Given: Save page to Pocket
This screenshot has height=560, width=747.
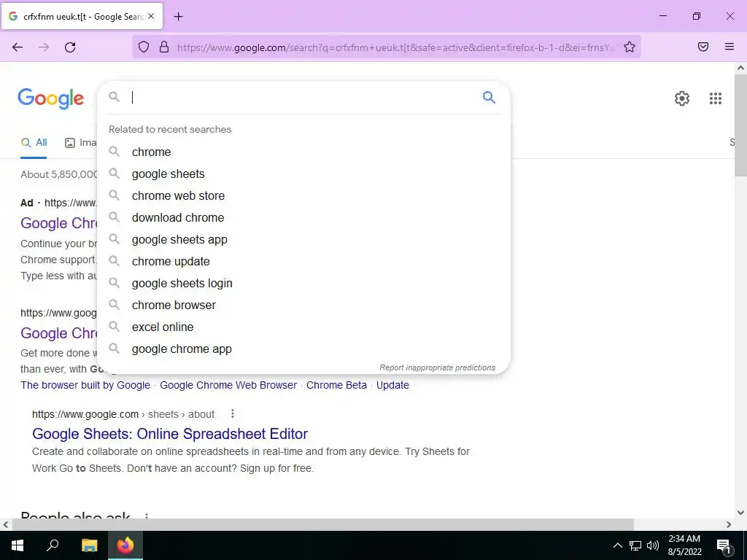Looking at the screenshot, I should 703,47.
